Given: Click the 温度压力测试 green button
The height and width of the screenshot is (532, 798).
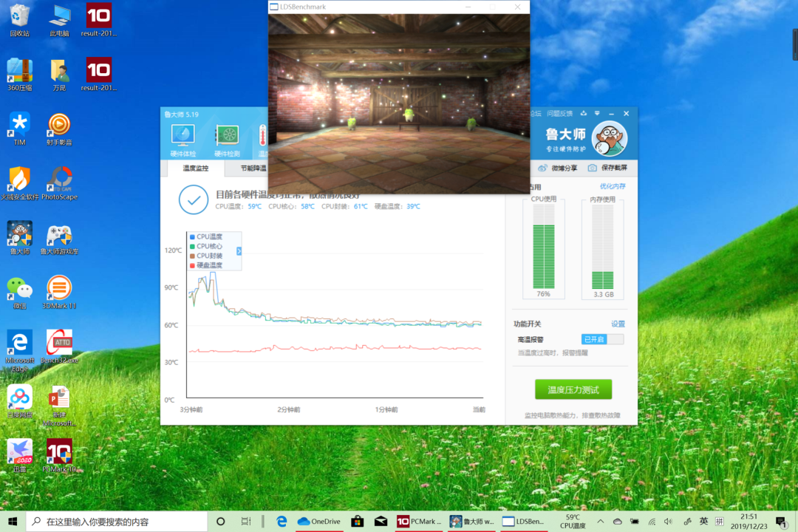Looking at the screenshot, I should (x=573, y=390).
